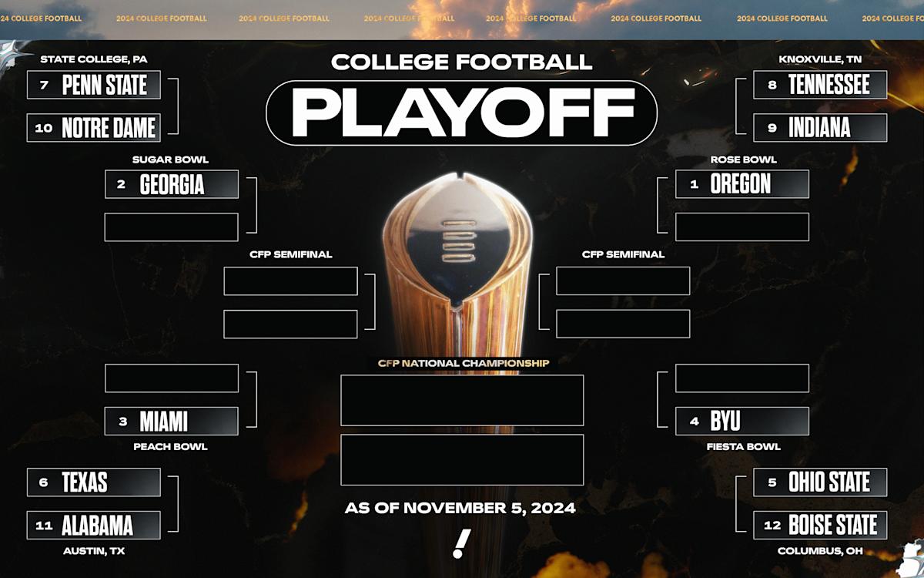This screenshot has height=578, width=924.
Task: Click the top empty CFP National Championship slot
Action: pos(462,400)
